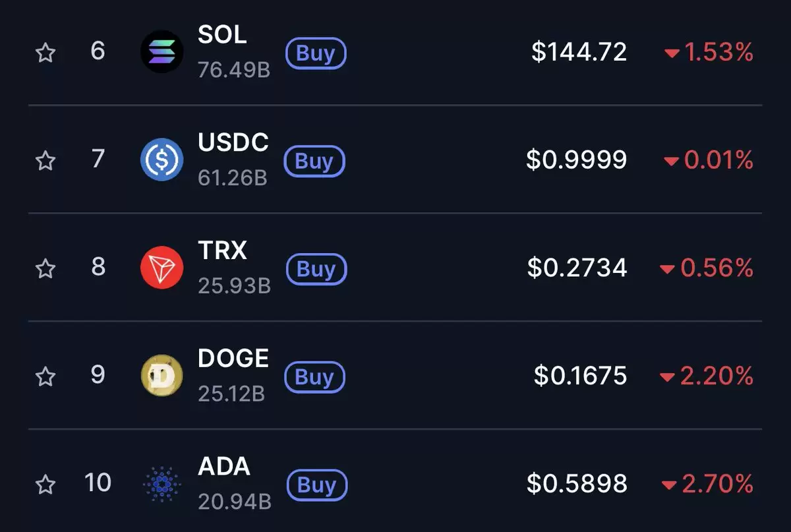The image size is (791, 532).
Task: Add TRX to watchlist with star
Action: click(45, 268)
